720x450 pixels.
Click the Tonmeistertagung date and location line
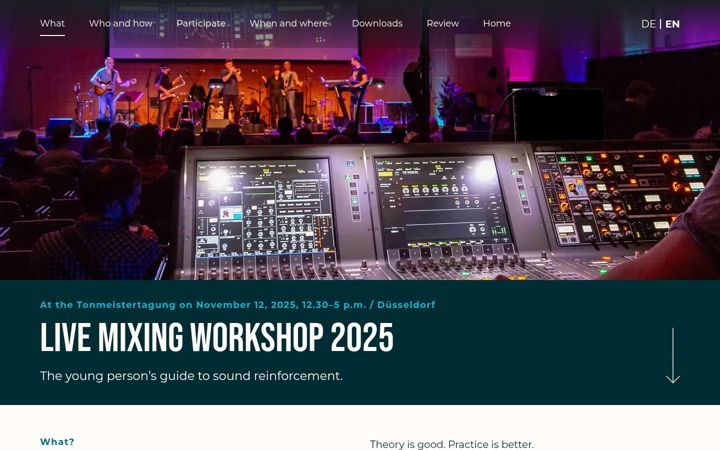pyautogui.click(x=237, y=304)
